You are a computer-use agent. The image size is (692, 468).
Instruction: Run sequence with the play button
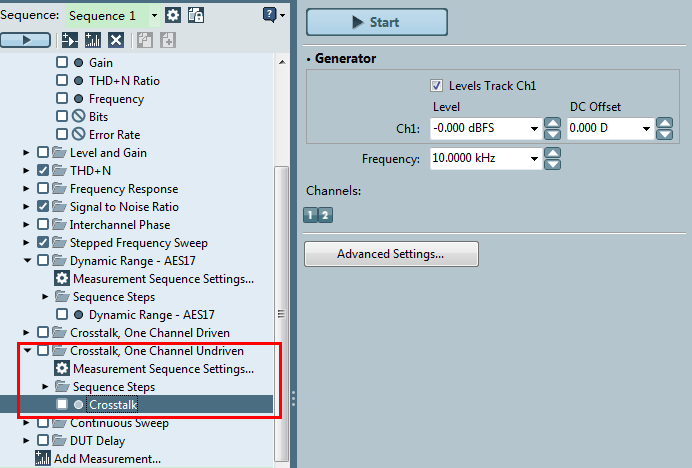pyautogui.click(x=26, y=40)
